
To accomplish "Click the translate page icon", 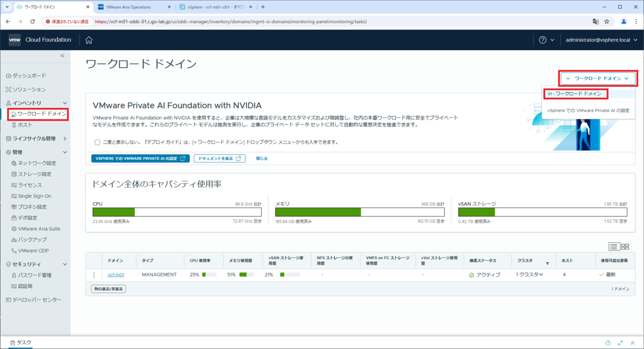I will [x=595, y=21].
